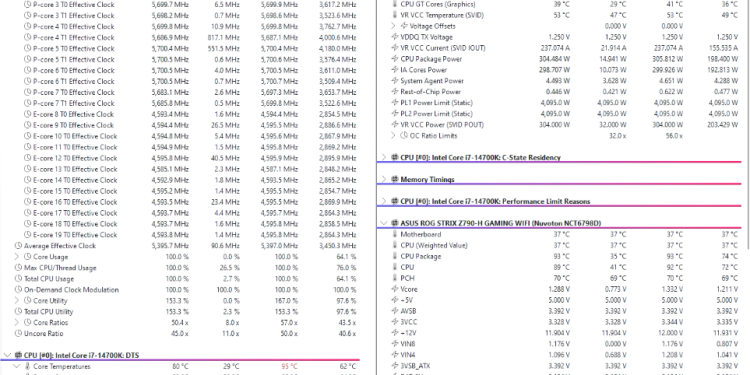Click the vertical scrollbar on the right panel

(x=747, y=124)
